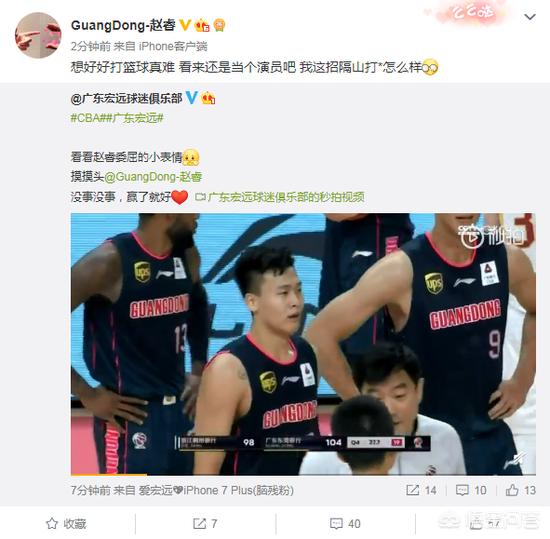The image size is (550, 539).
Task: Click the orange medal badge beside 赵睿's name
Action: click(219, 25)
